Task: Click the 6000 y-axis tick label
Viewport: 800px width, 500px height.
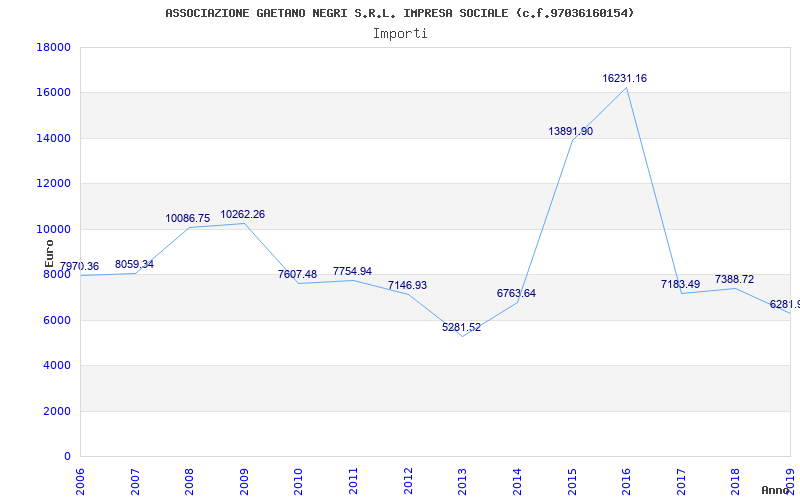Action: click(x=57, y=320)
